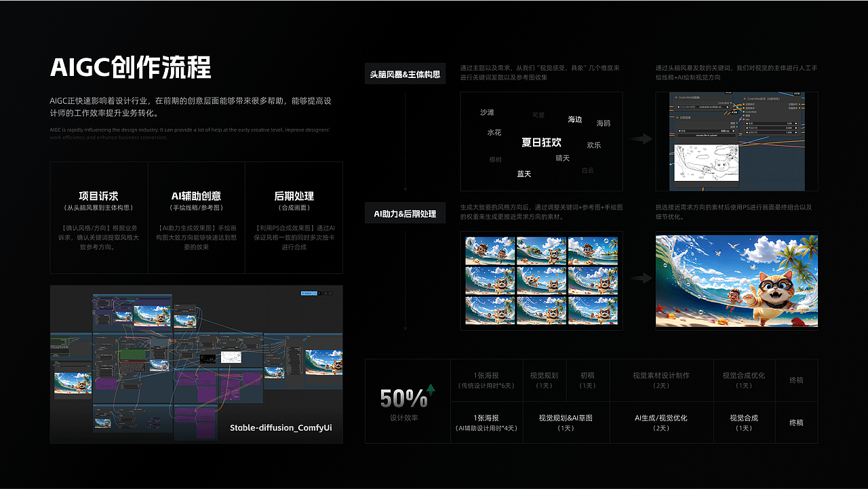868x489 pixels.
Task: Click the green upward arrow beside 50%
Action: 431,390
